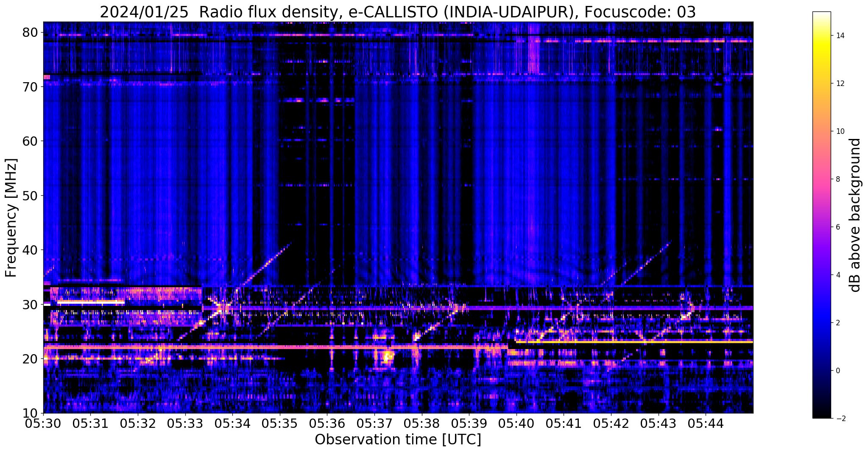Click the 'Frequency [MHz]' axis label
868x452 pixels.
coord(11,218)
